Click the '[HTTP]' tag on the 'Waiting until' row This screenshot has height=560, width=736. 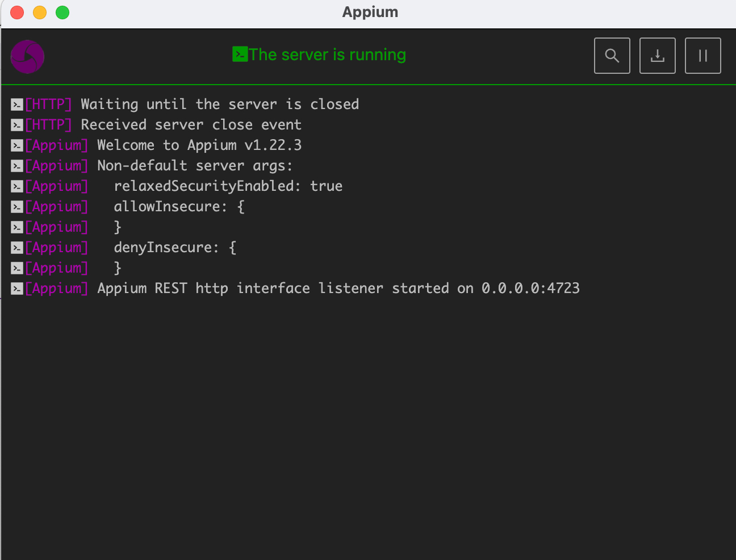48,105
